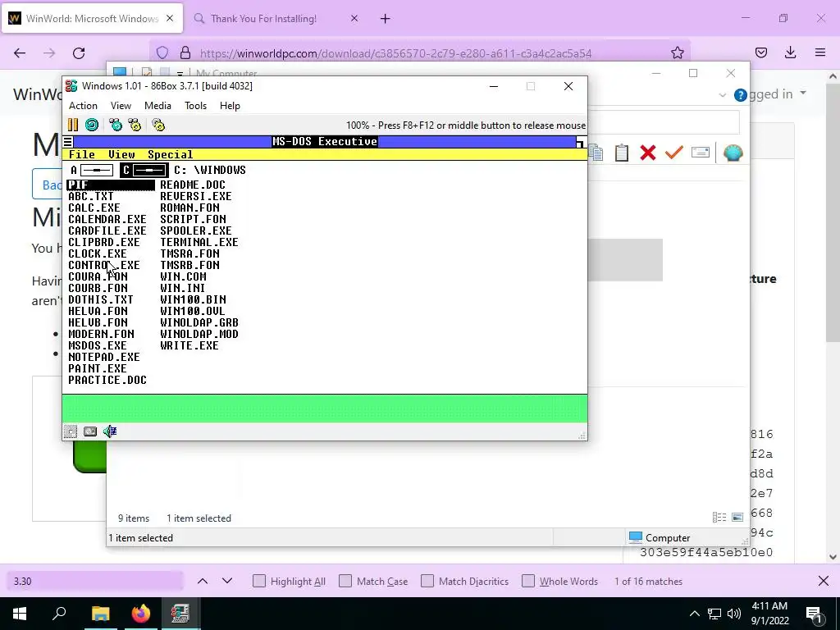Go back in Firefox
The height and width of the screenshot is (630, 840).
point(20,53)
